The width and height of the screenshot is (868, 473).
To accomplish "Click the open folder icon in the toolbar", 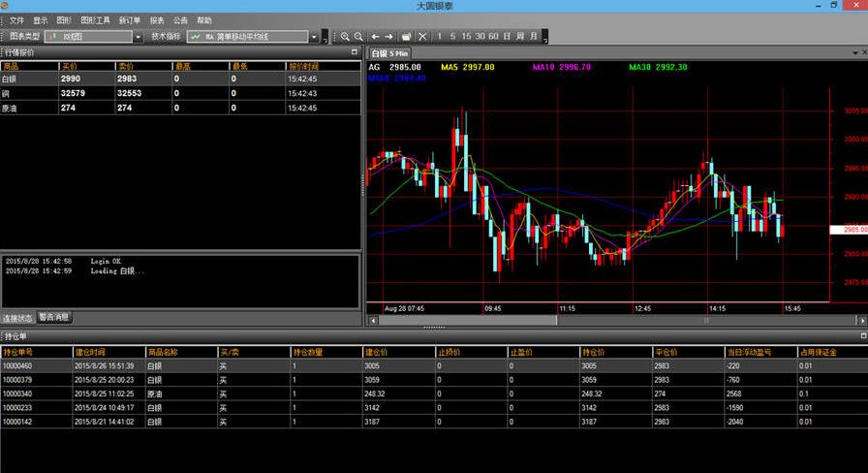I will click(407, 37).
